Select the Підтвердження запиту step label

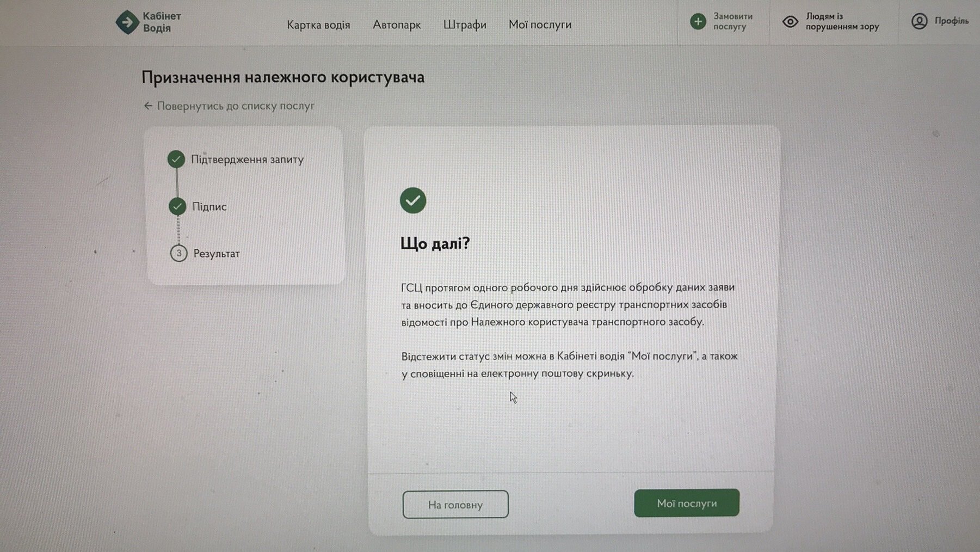(247, 160)
